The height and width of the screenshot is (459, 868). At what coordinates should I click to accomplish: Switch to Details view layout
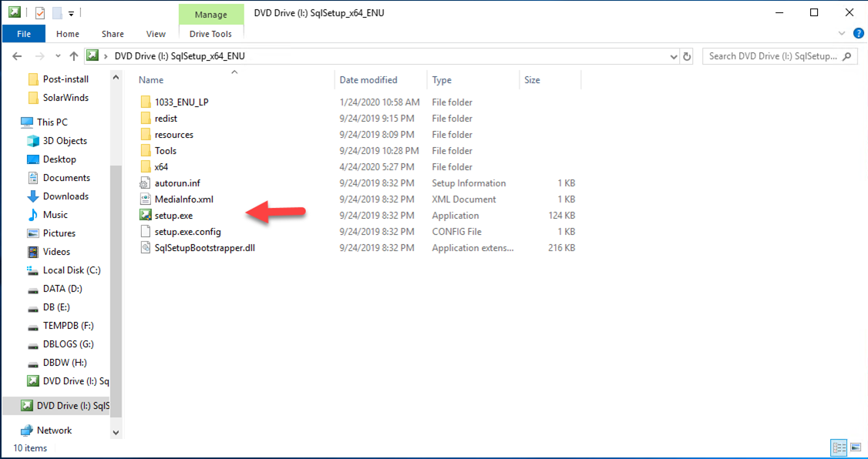(x=838, y=448)
